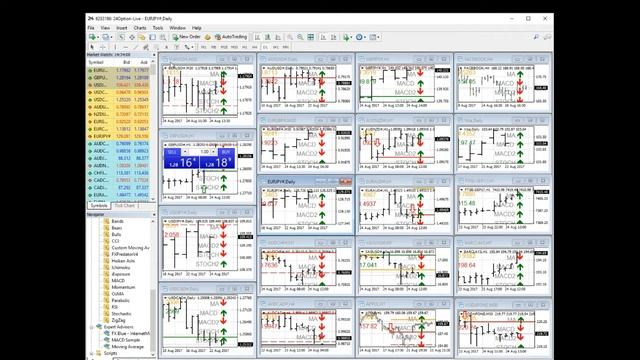Click the MACD Sample expert advisor

[x=125, y=340]
